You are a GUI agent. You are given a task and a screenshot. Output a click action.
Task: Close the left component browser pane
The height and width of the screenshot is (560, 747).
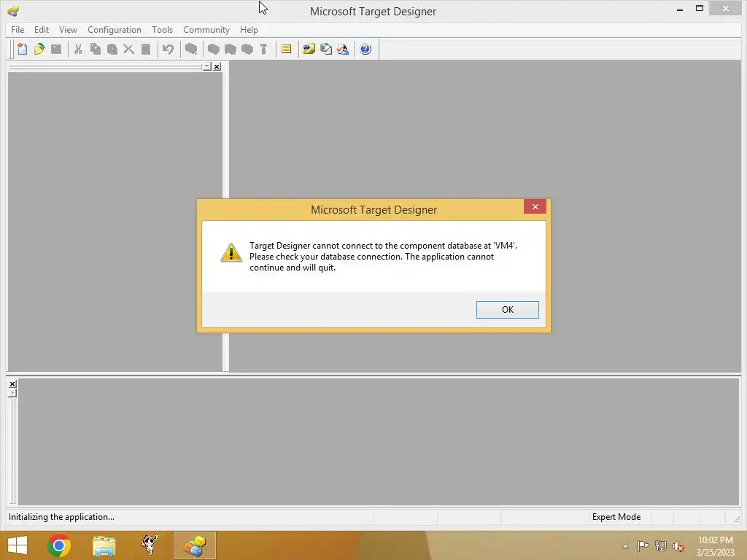tap(217, 66)
